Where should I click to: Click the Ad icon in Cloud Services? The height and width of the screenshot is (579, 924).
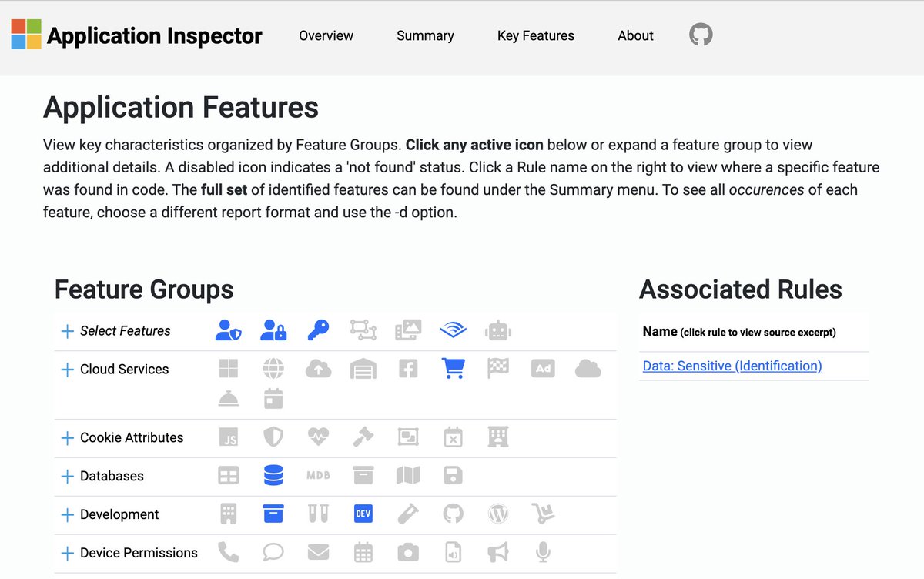[x=543, y=369]
